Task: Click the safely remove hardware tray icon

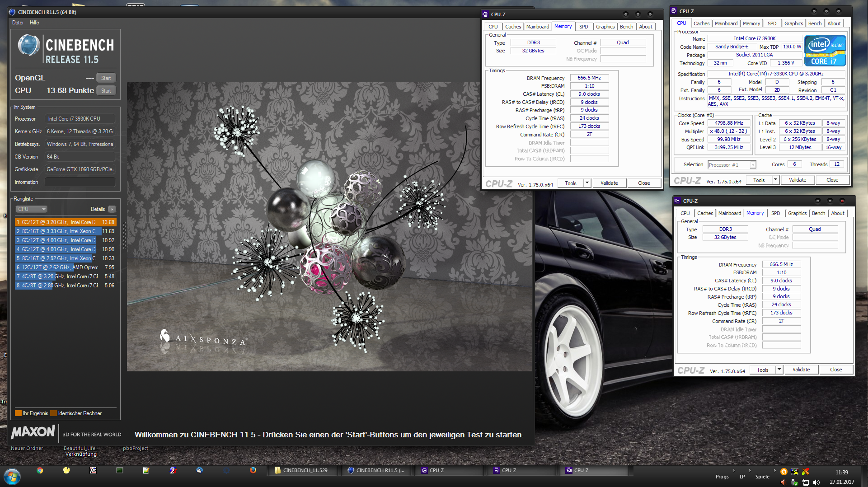Action: (x=794, y=482)
